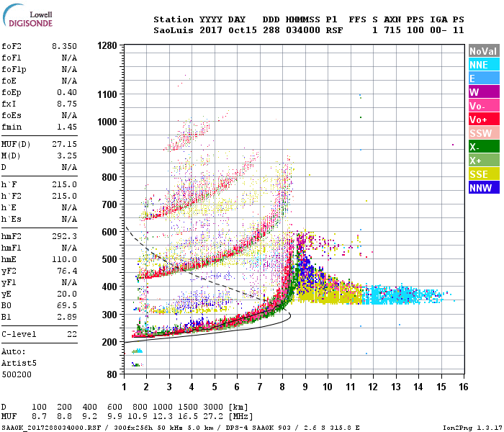Image resolution: width=504 pixels, height=432 pixels.
Task: Click the fmin value 1.45
Action: pos(67,127)
